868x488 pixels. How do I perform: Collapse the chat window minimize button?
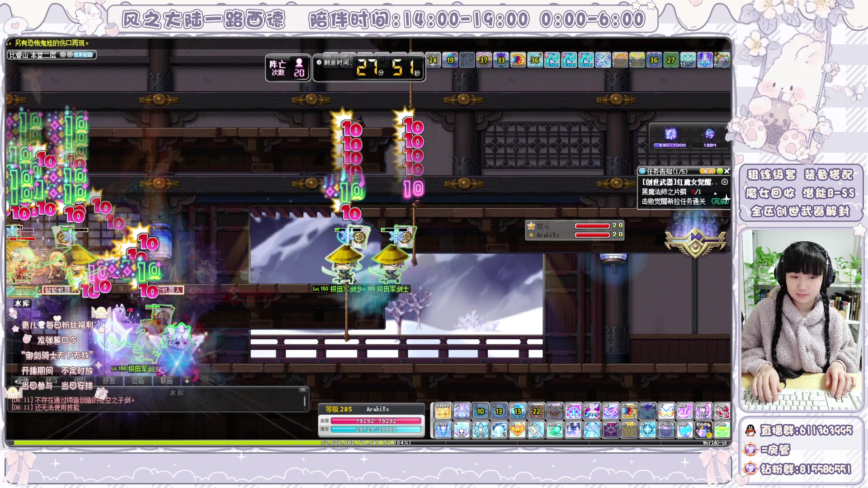click(x=303, y=389)
